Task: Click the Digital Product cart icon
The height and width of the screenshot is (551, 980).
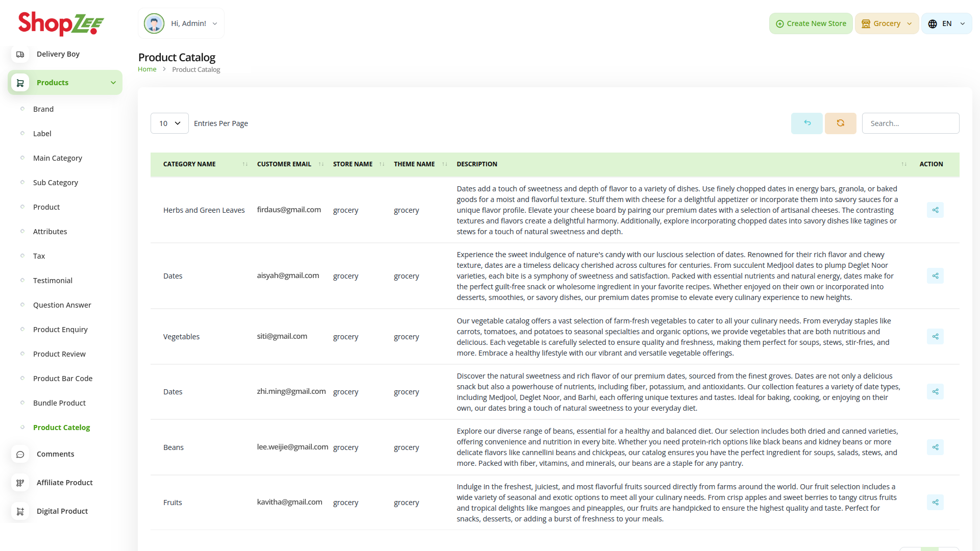Action: tap(20, 511)
